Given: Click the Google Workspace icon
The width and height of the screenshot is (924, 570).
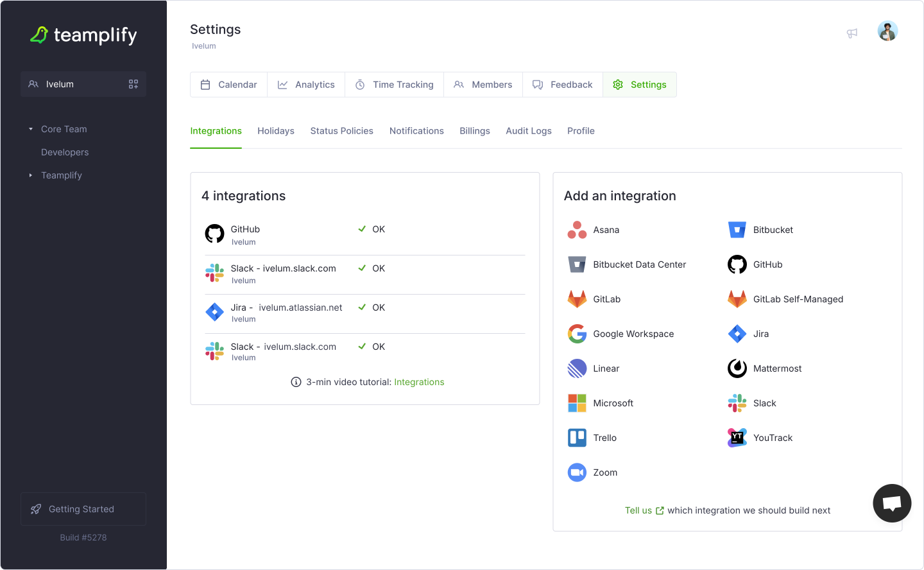Looking at the screenshot, I should pos(577,334).
